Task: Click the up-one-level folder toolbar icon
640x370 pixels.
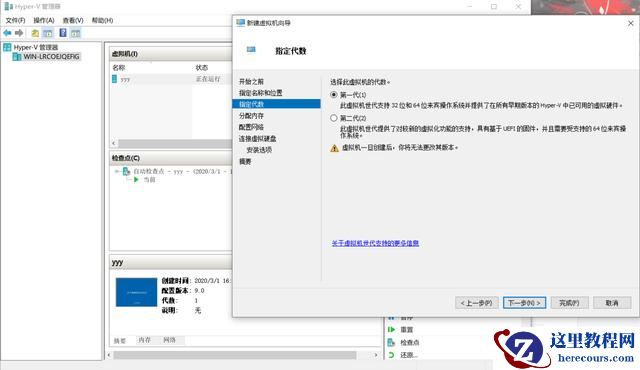Action: pyautogui.click(x=35, y=33)
